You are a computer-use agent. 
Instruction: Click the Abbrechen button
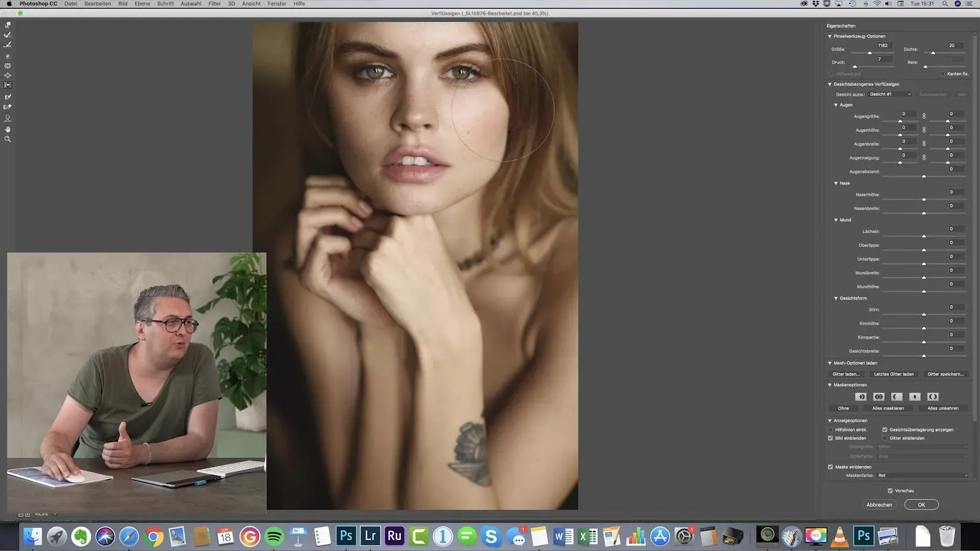(x=879, y=504)
